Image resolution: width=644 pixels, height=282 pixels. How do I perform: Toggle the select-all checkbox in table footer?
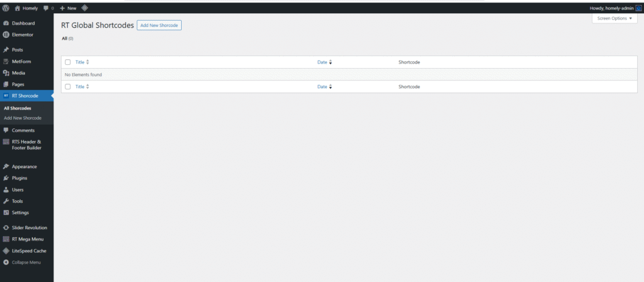pos(68,86)
